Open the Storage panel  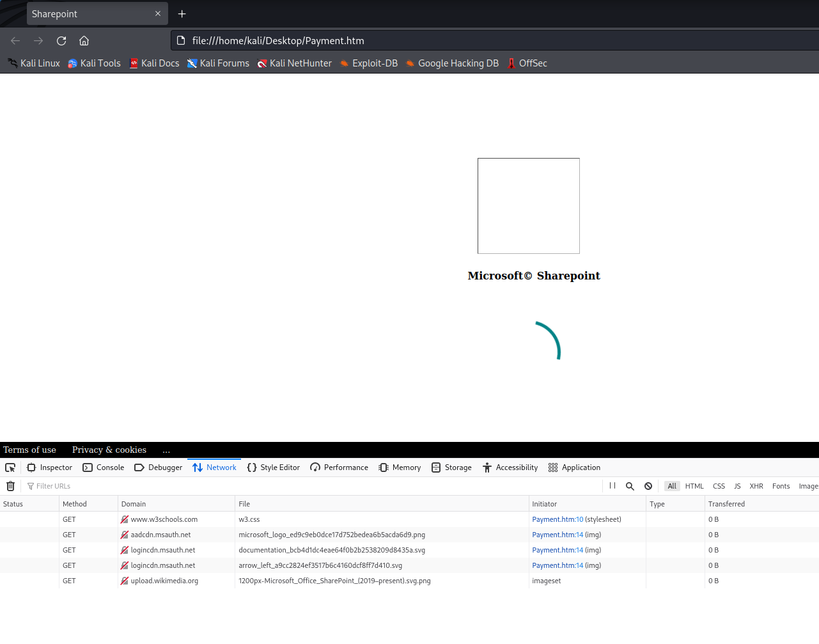451,467
